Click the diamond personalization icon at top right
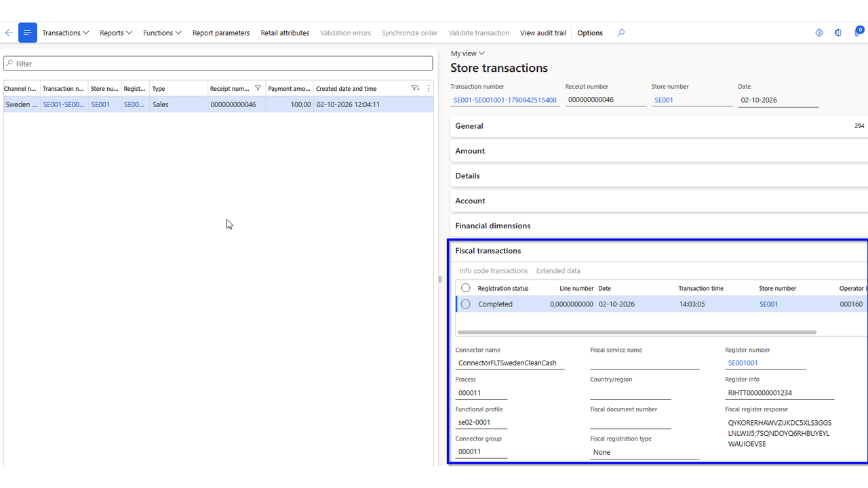 tap(819, 33)
